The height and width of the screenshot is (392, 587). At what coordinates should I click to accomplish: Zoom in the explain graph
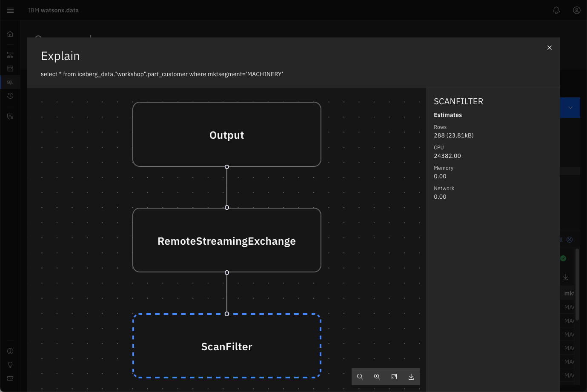click(377, 377)
